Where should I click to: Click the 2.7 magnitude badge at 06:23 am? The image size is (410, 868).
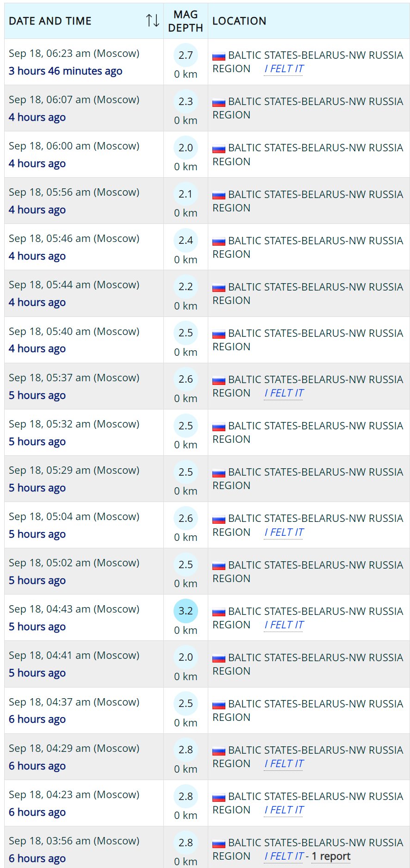[186, 55]
